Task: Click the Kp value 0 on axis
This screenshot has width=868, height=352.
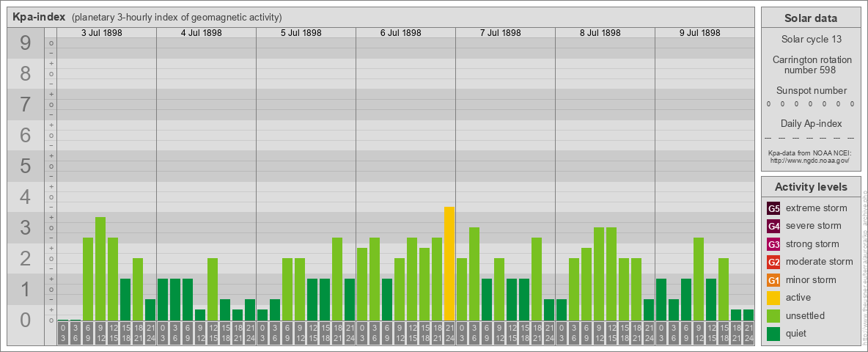Action: click(26, 320)
